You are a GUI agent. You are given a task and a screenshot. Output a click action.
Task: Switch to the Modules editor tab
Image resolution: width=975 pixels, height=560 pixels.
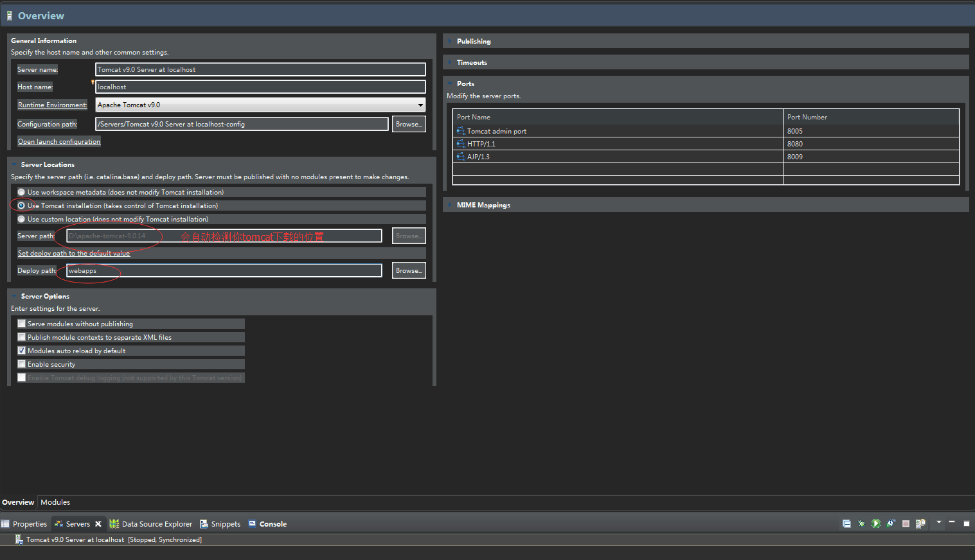click(x=55, y=502)
